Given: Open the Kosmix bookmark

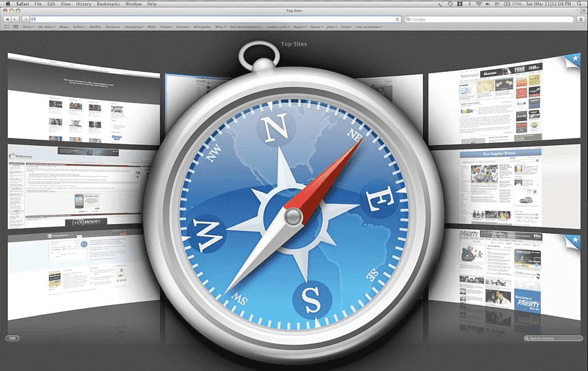Looking at the screenshot, I should [183, 27].
